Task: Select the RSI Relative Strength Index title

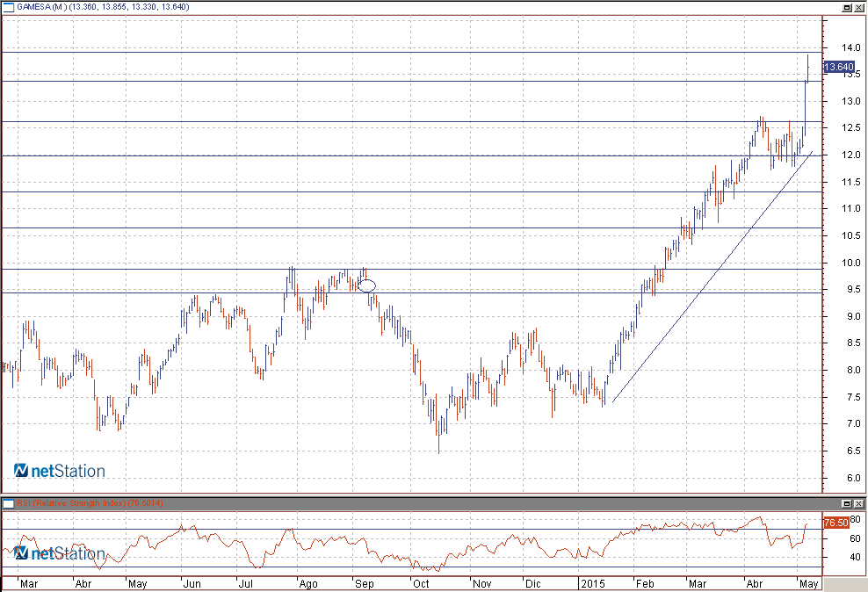Action: tap(90, 503)
